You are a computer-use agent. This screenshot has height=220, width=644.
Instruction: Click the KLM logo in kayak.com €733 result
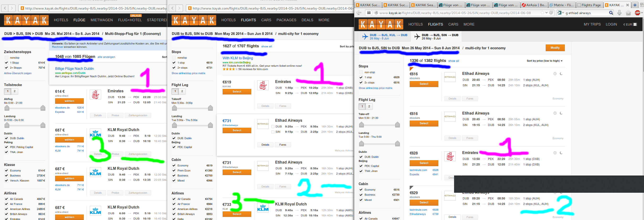click(x=263, y=208)
